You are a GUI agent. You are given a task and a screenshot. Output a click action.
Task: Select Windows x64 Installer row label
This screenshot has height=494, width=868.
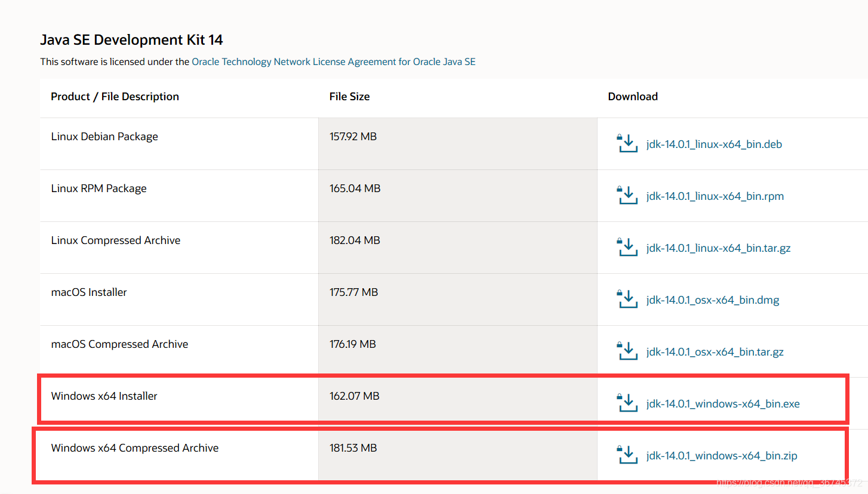click(104, 396)
